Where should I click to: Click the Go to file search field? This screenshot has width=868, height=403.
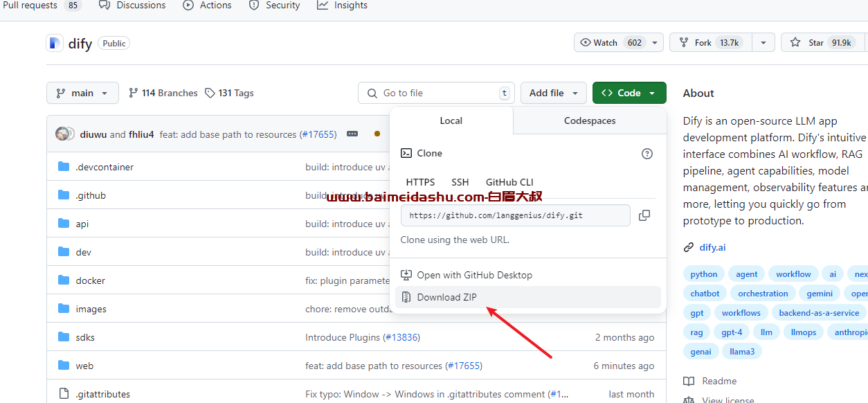pyautogui.click(x=437, y=93)
